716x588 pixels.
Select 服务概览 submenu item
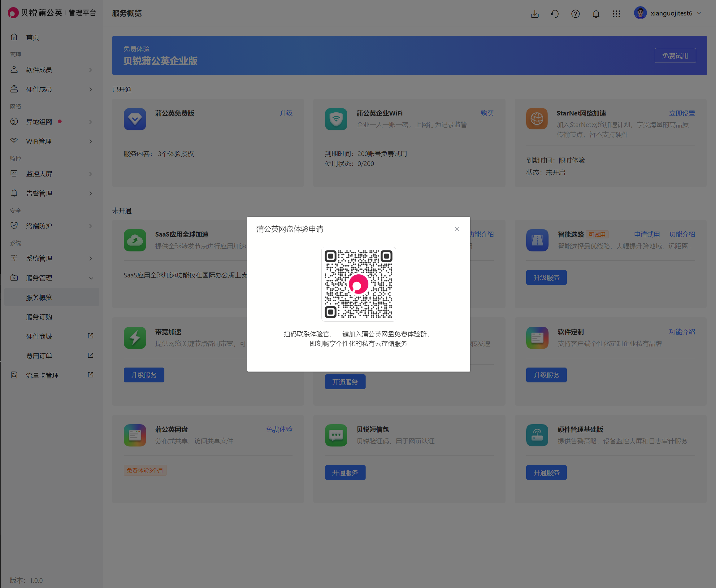(x=51, y=297)
